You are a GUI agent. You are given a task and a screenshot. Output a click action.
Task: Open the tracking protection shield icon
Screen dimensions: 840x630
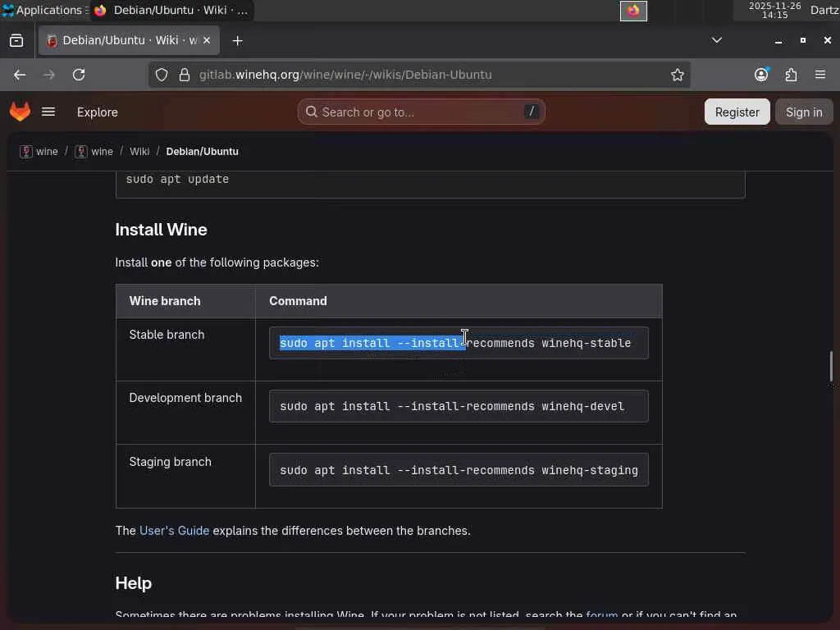coord(162,75)
